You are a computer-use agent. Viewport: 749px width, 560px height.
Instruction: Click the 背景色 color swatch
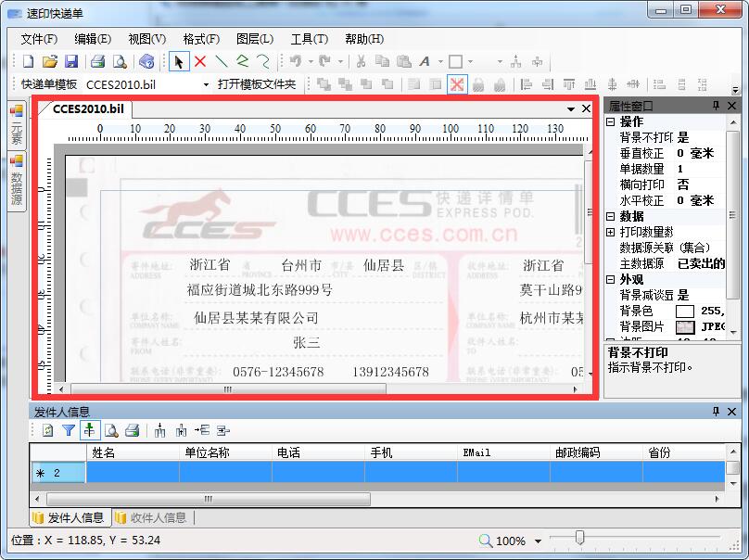[685, 312]
